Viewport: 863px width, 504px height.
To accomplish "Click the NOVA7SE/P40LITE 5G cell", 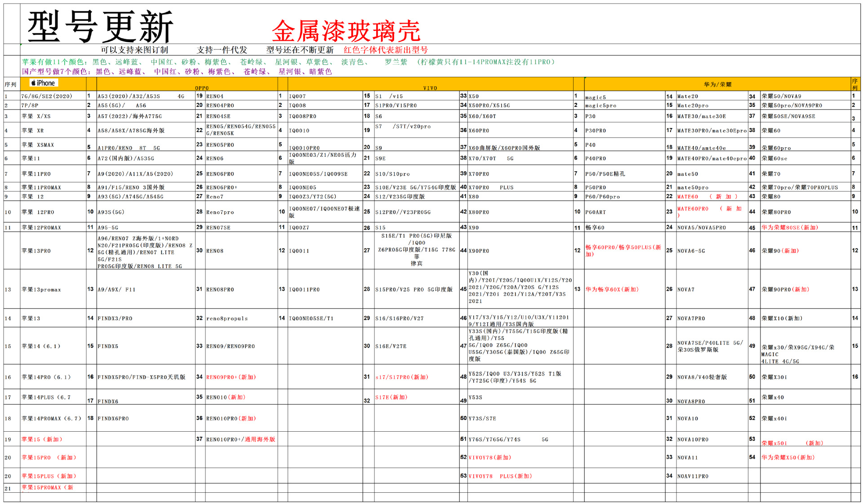I will click(x=710, y=346).
